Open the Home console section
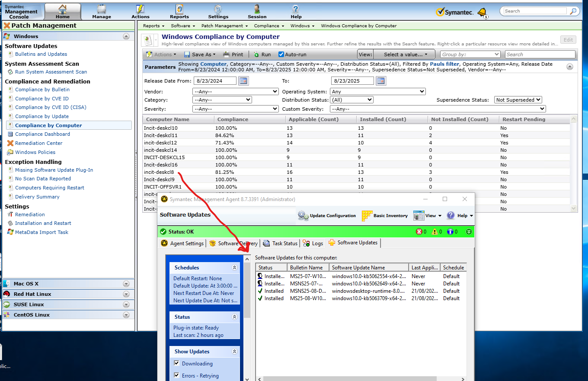 coord(63,11)
